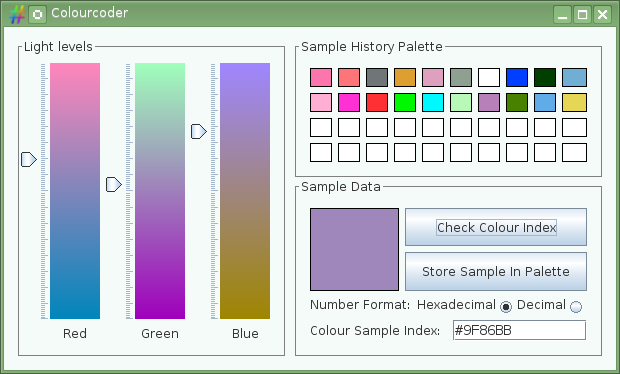Viewport: 620px width, 374px height.
Task: Pick the light pink swatch starting row two
Action: tap(321, 102)
